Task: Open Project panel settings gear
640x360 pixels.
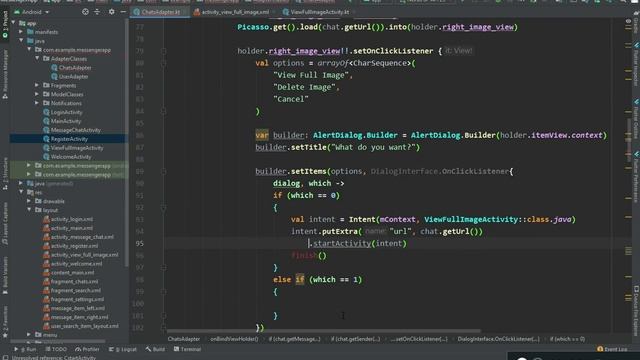Action: click(111, 12)
